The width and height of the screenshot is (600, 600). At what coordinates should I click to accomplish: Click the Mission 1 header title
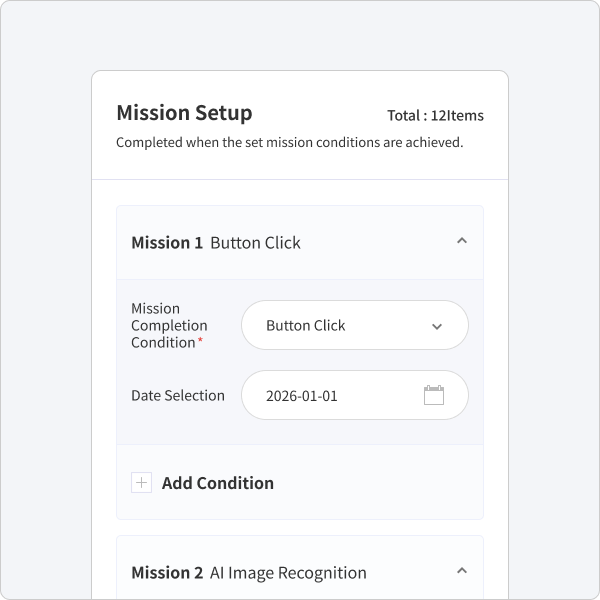coord(167,243)
